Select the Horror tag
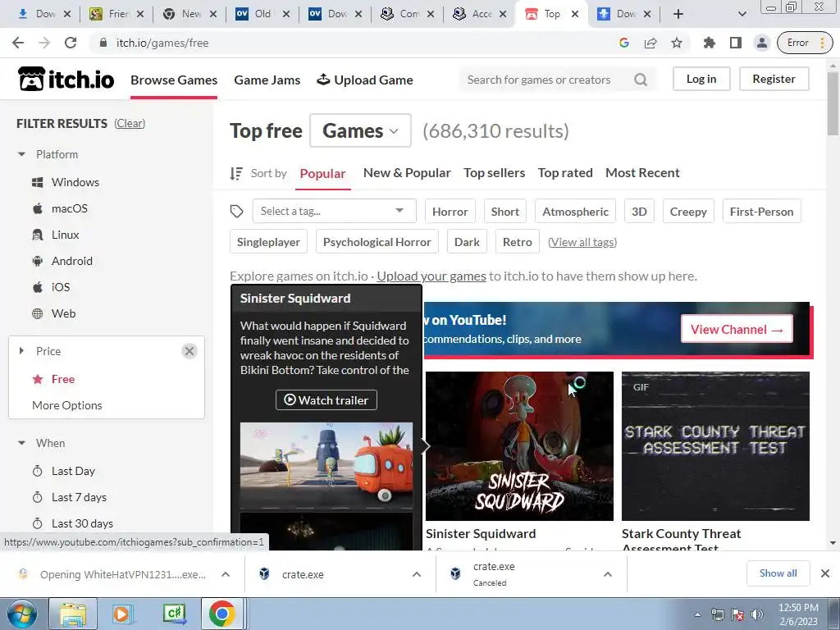The height and width of the screenshot is (630, 840). click(x=450, y=212)
